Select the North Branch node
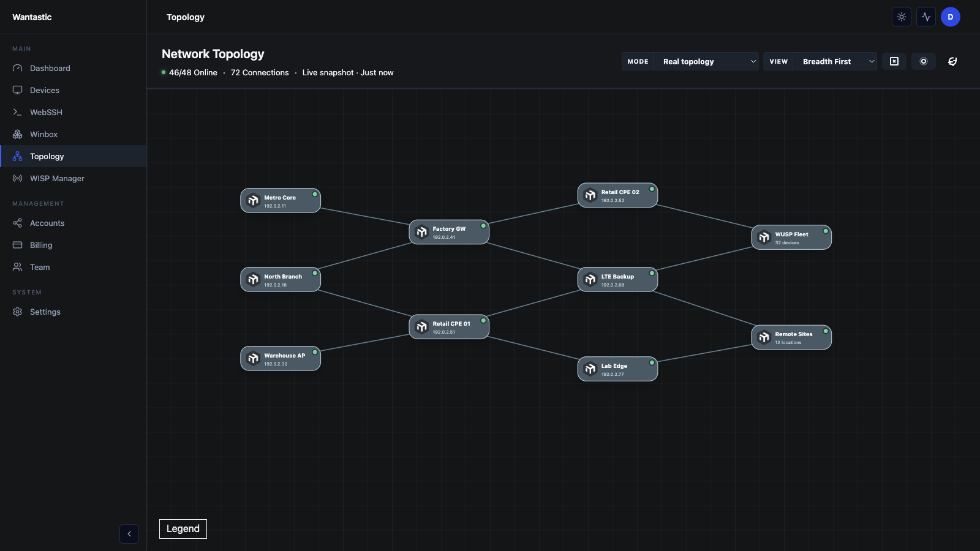Viewport: 980px width, 551px height. pos(281,279)
